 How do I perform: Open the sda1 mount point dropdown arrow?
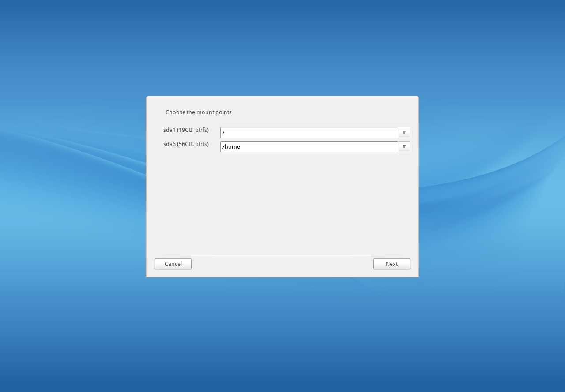pyautogui.click(x=403, y=133)
